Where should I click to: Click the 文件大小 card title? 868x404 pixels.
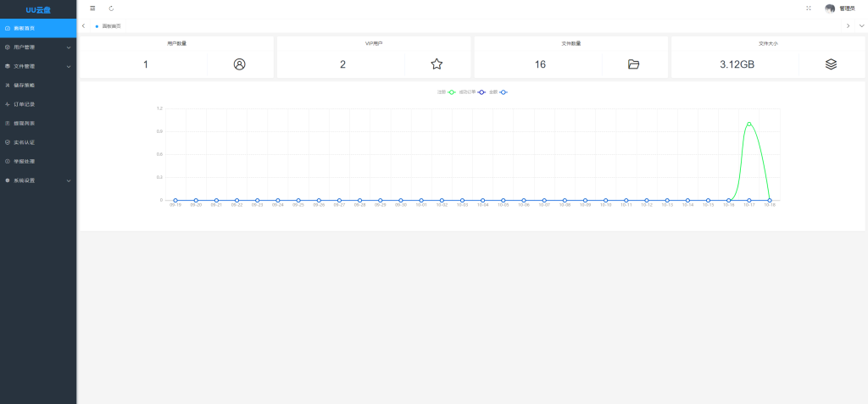coord(768,43)
